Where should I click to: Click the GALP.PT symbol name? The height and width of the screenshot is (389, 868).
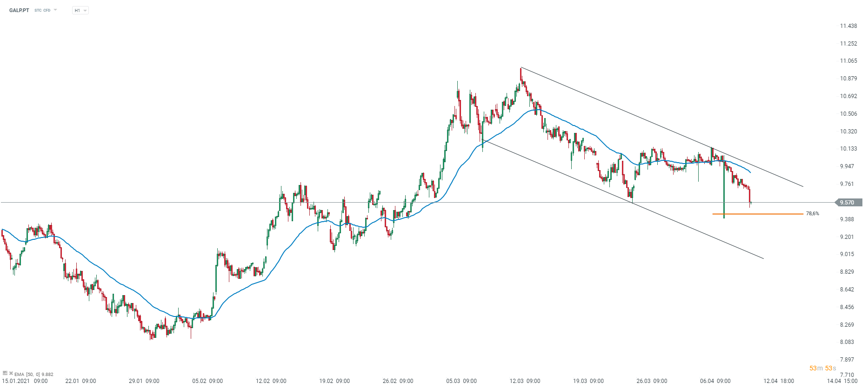pyautogui.click(x=19, y=10)
